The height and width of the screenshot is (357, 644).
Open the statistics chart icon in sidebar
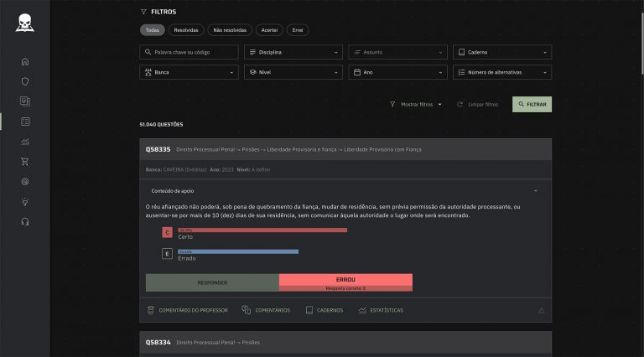point(25,142)
